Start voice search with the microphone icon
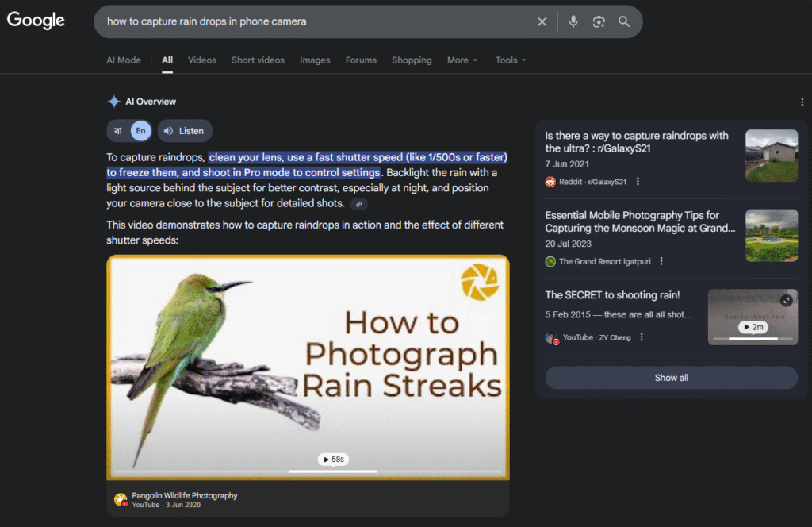Image resolution: width=812 pixels, height=527 pixels. click(x=573, y=22)
